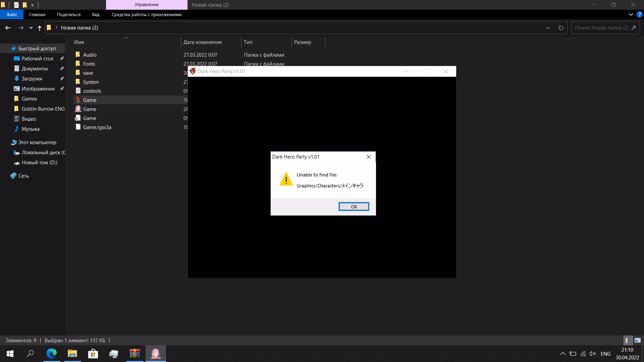The height and width of the screenshot is (362, 644).
Task: Select the Game configuration file with gear icon
Action: click(90, 118)
